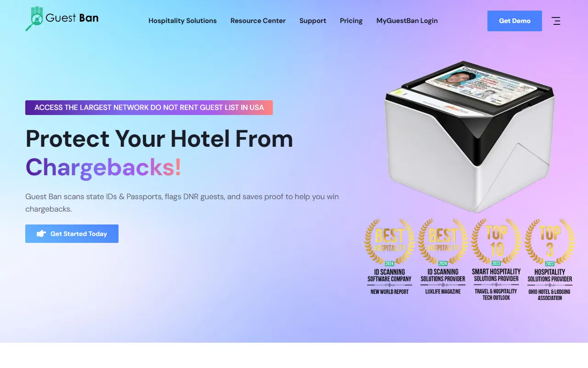Click the Protect Your Hotel From heading
Image resolution: width=588 pixels, height=368 pixels.
coord(159,138)
